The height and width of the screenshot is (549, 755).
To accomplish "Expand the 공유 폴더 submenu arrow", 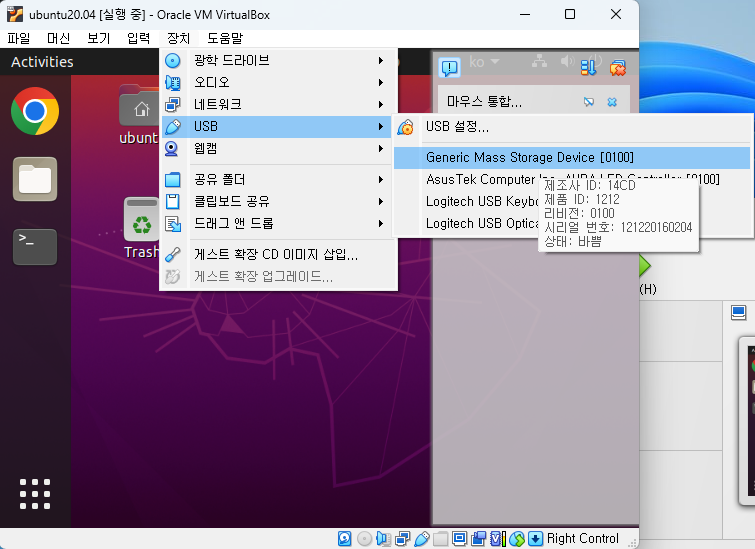I will [381, 180].
